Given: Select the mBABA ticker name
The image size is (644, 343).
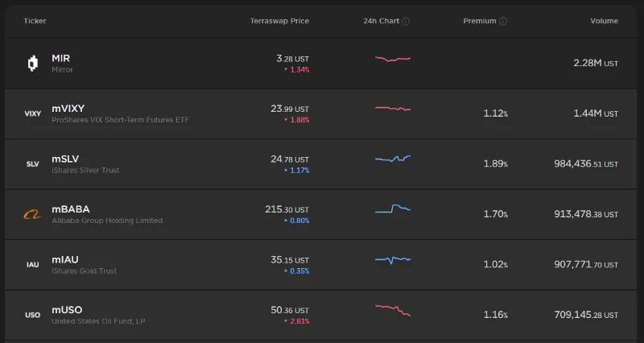Looking at the screenshot, I should [71, 209].
